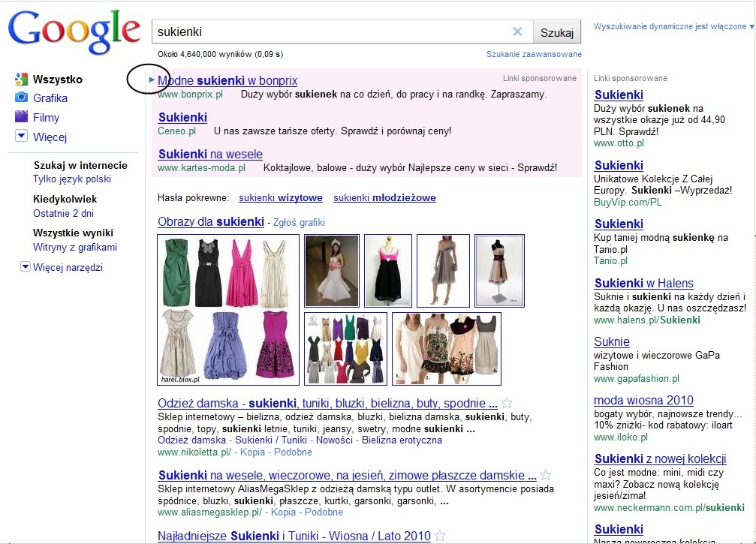Image resolution: width=756 pixels, height=544 pixels.
Task: Star the AliasMegaSklep wesele result
Action: 546,475
